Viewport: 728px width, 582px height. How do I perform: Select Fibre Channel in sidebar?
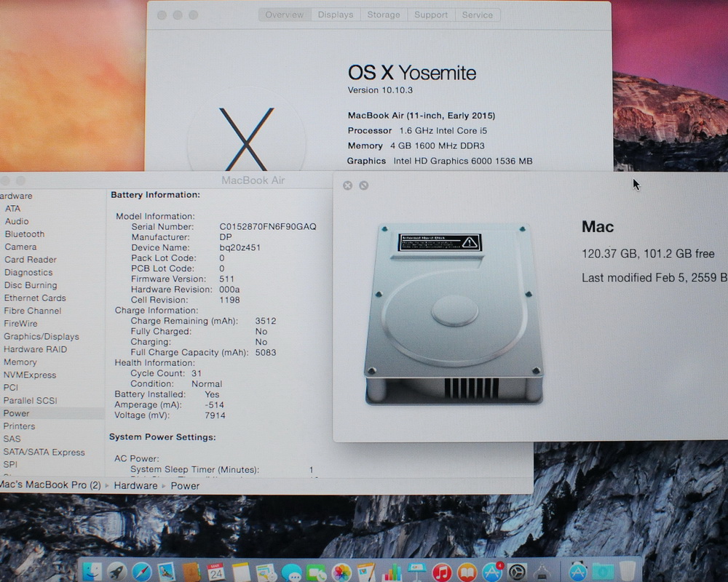33,311
